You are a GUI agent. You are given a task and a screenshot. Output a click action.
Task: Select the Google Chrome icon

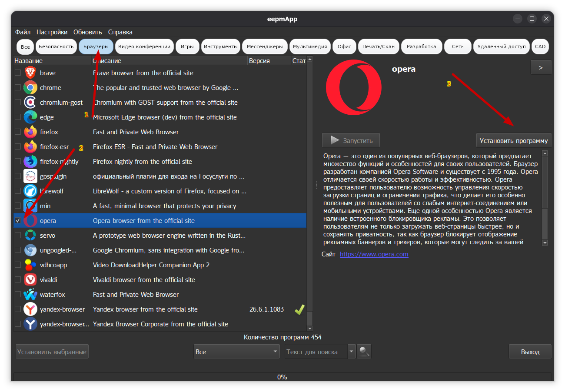[x=30, y=88]
